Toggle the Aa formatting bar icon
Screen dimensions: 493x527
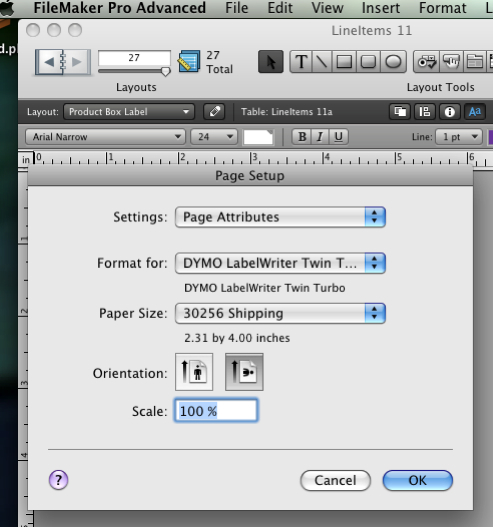[x=475, y=112]
